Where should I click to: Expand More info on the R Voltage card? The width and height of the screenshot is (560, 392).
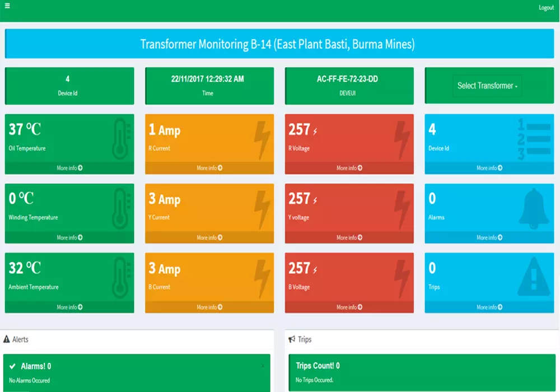point(349,167)
